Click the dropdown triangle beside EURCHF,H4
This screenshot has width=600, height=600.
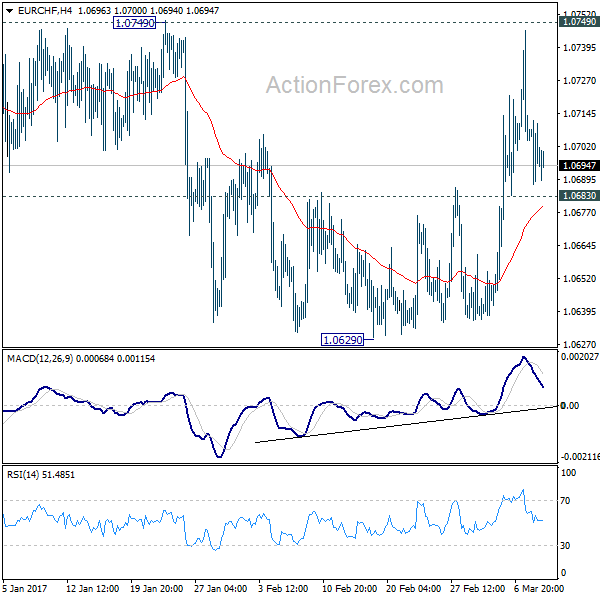point(10,11)
